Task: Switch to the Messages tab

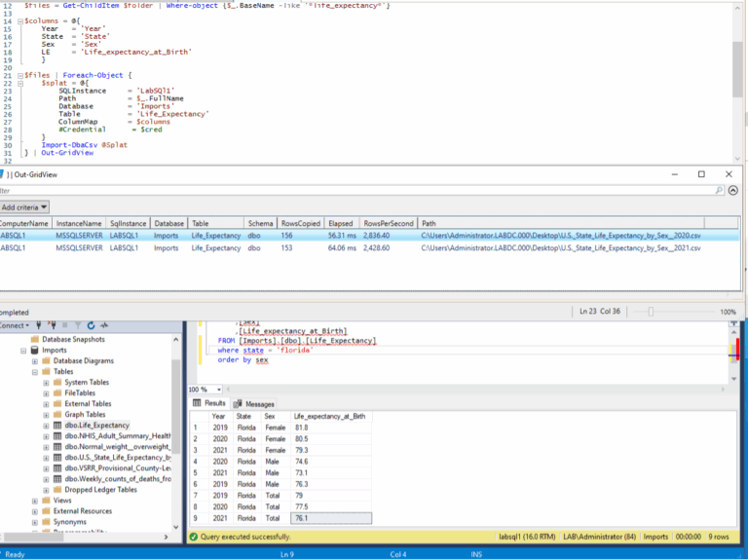Action: click(x=253, y=403)
